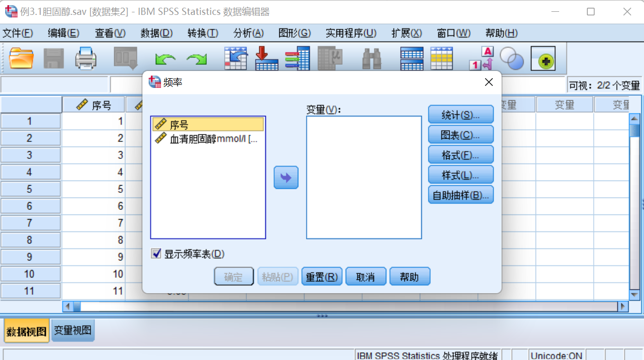The height and width of the screenshot is (360, 644).
Task: Click the row header 1
Action: pos(30,121)
